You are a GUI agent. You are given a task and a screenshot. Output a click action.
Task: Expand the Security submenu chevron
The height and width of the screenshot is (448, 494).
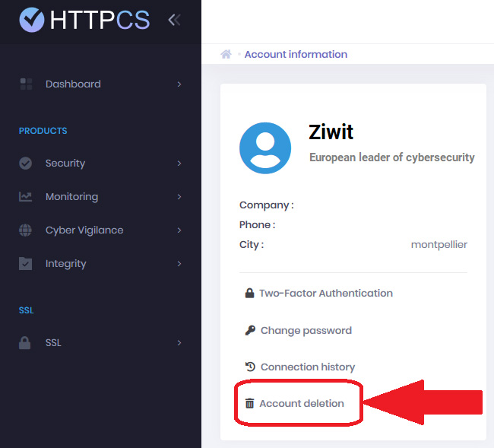[179, 163]
